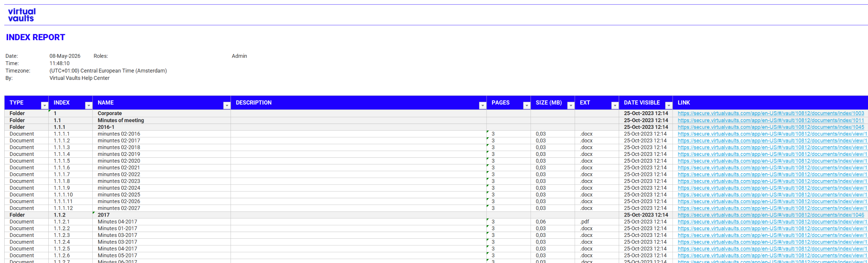The image size is (868, 263).
Task: Select the minuntes 02-2016 name cell
Action: click(x=161, y=134)
